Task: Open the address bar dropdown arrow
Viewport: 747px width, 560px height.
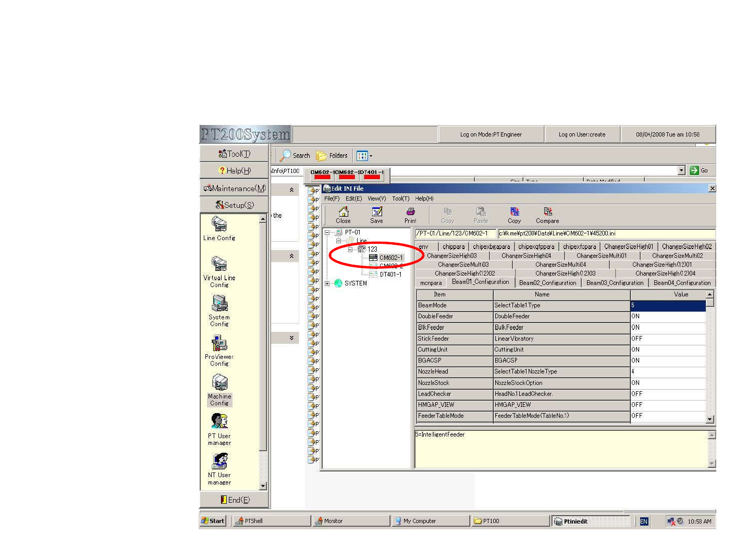Action: click(681, 170)
